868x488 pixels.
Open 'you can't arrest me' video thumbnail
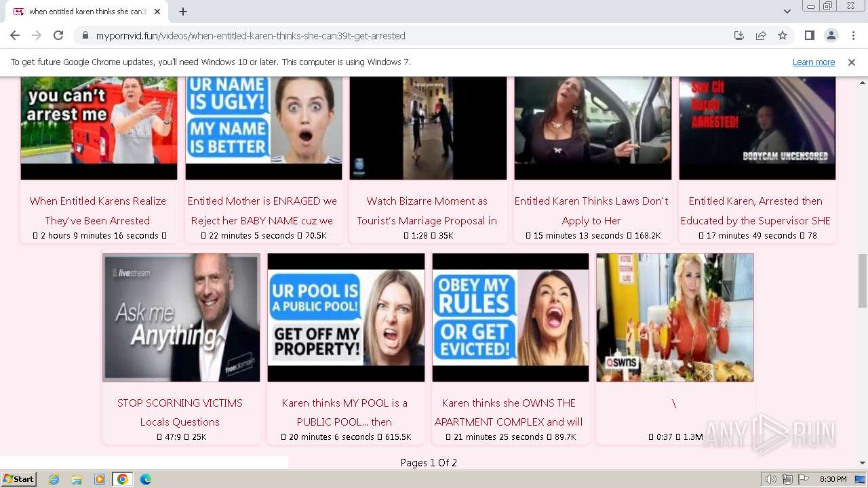click(99, 128)
